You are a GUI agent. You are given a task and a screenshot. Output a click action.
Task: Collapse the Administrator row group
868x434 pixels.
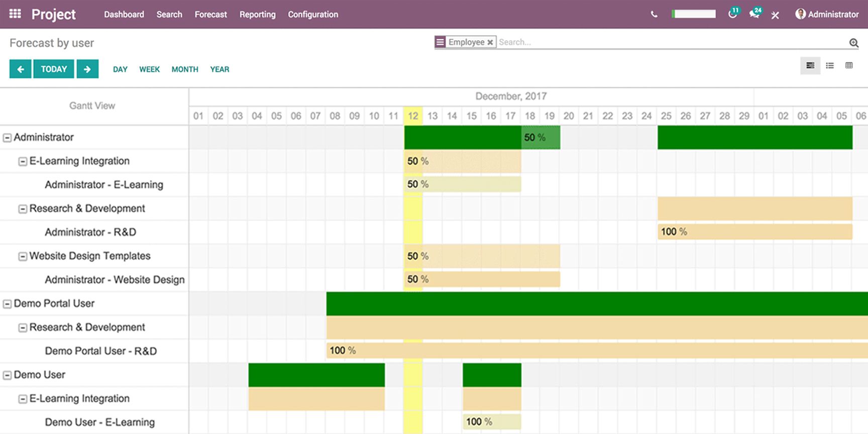[x=8, y=138]
